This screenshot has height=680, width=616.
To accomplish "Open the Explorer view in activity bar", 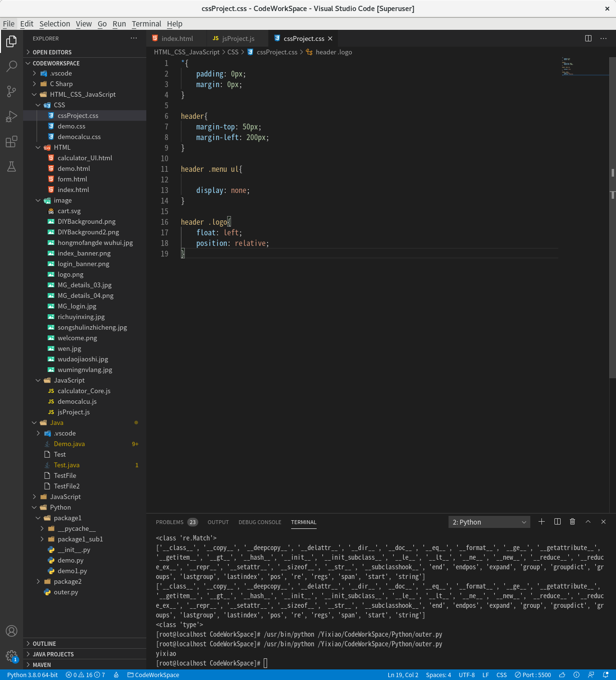I will (12, 41).
